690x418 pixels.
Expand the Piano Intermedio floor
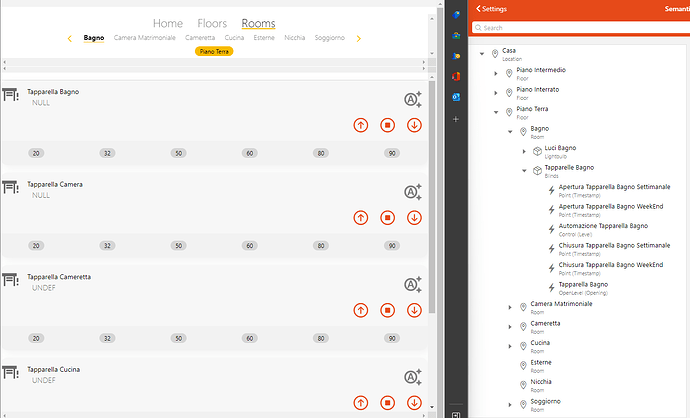[x=497, y=73]
